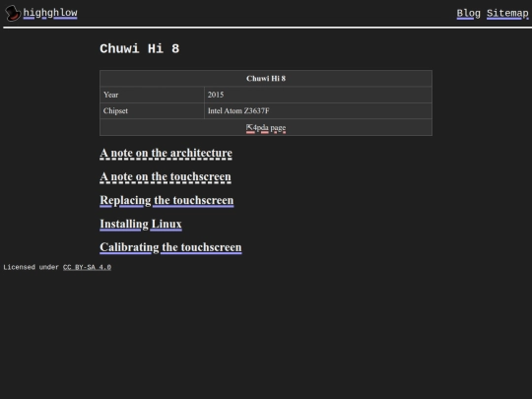Click the Licensed under text

point(32,267)
